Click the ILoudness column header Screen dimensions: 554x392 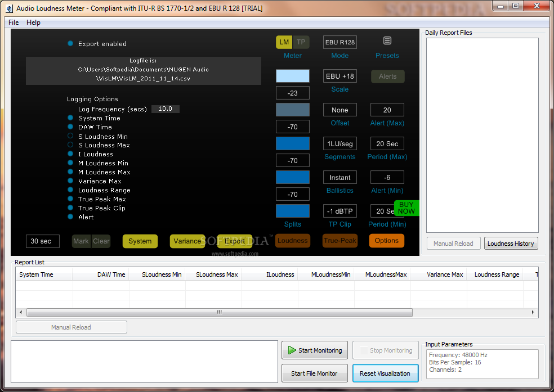pos(270,274)
